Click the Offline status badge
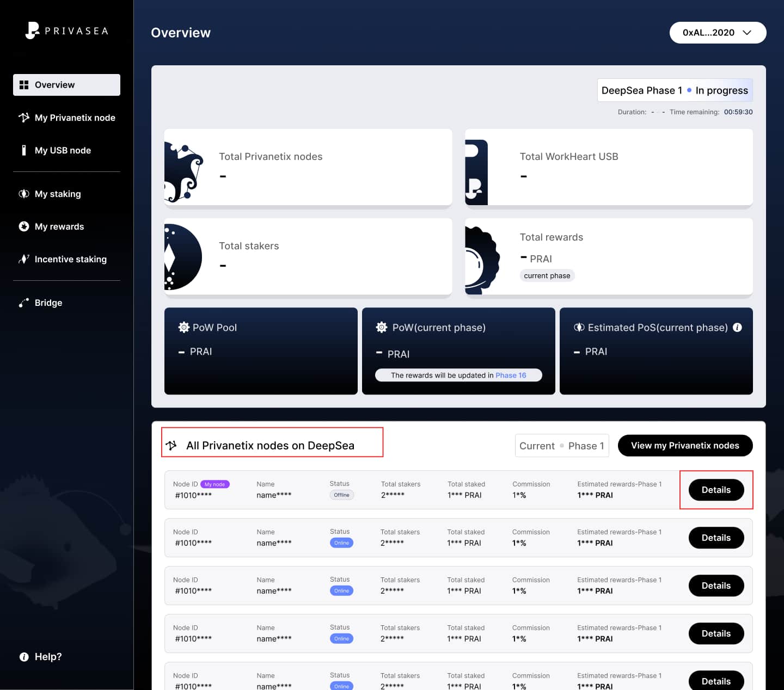The image size is (784, 690). click(341, 495)
